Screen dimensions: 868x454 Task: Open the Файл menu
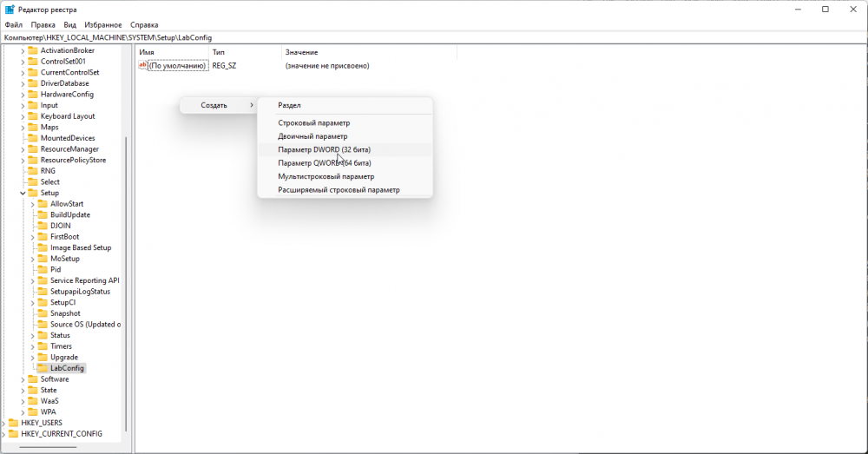(14, 25)
